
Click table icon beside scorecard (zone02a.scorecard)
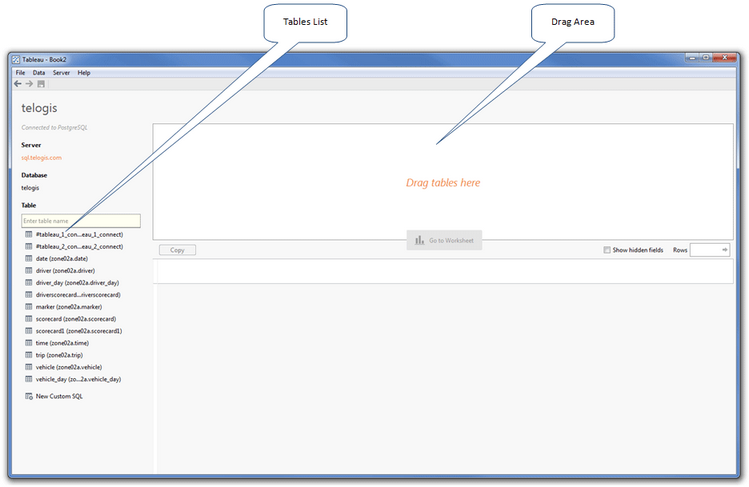coord(29,318)
